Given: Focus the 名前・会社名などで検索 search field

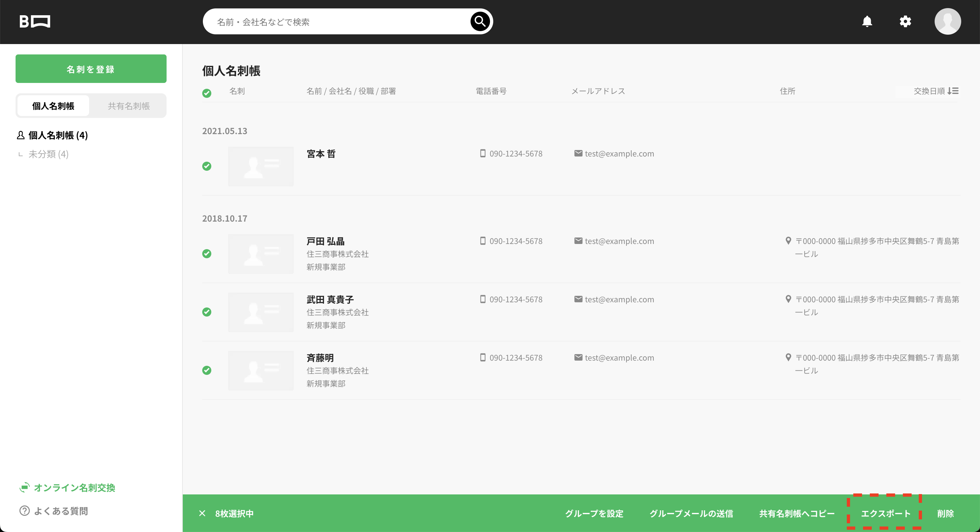Looking at the screenshot, I should pos(337,22).
